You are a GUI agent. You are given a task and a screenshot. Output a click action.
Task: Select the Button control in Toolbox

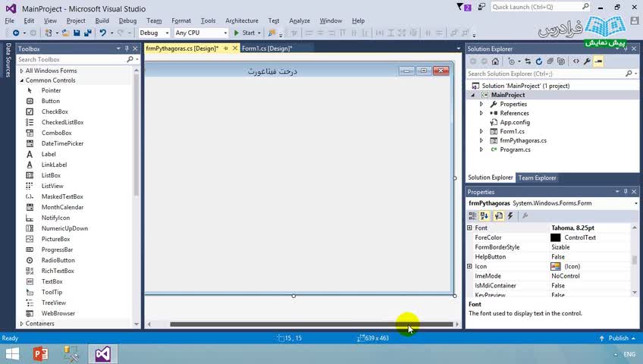pos(51,101)
